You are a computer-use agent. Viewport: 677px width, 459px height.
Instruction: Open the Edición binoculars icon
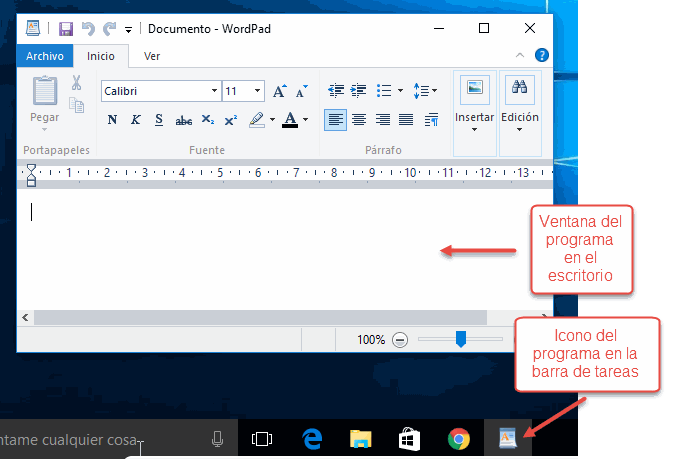(x=519, y=88)
